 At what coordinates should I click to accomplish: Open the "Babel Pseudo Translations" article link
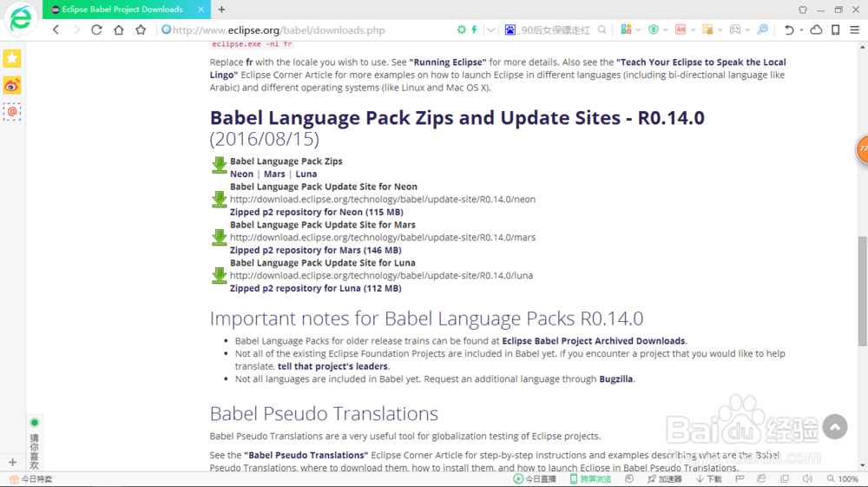tap(306, 455)
